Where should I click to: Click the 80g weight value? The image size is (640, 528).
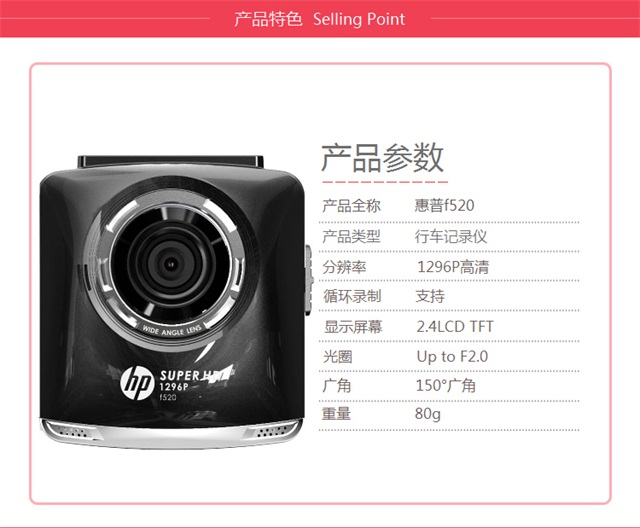(428, 413)
